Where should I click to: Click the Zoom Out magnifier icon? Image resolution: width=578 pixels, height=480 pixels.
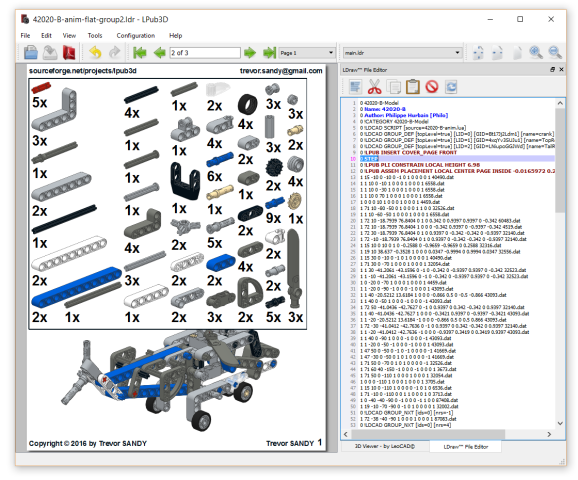[x=555, y=52]
